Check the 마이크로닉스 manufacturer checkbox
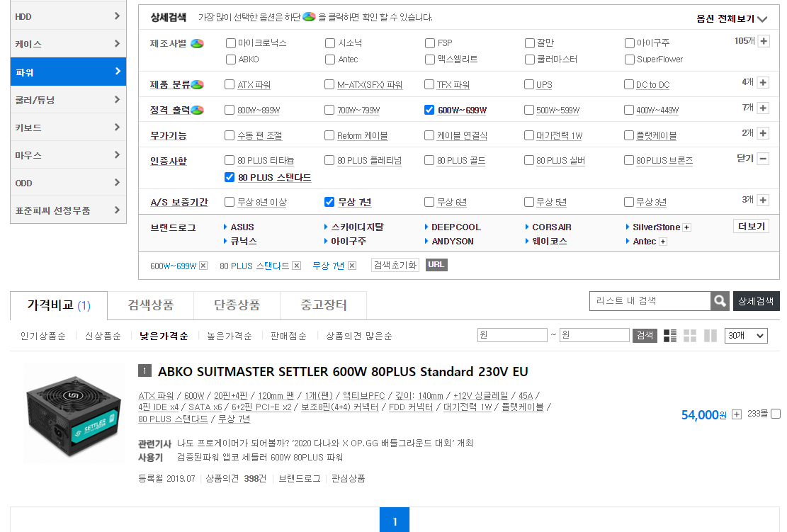This screenshot has width=787, height=532. click(231, 43)
